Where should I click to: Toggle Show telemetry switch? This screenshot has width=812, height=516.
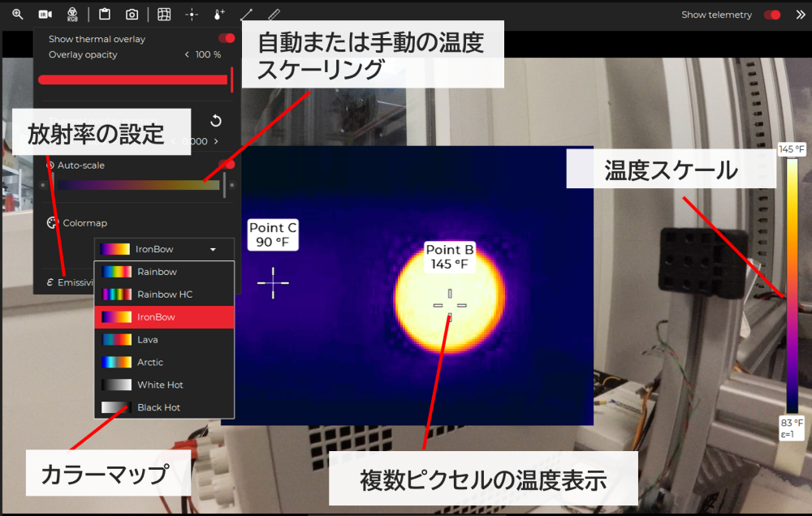click(772, 15)
